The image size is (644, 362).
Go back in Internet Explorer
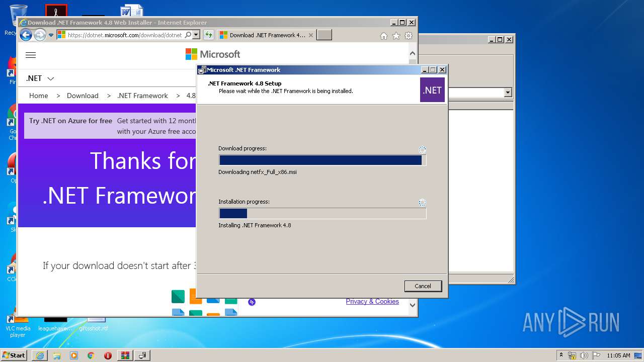coord(26,35)
